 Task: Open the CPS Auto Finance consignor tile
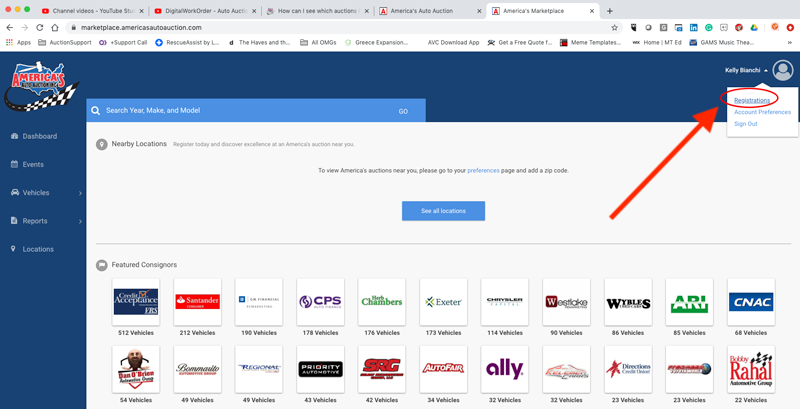click(320, 302)
